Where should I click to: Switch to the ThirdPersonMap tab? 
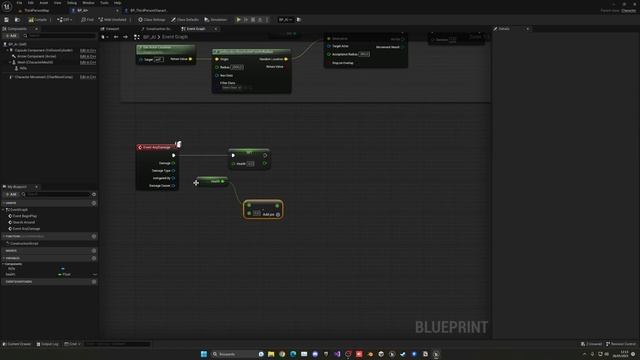coord(37,10)
